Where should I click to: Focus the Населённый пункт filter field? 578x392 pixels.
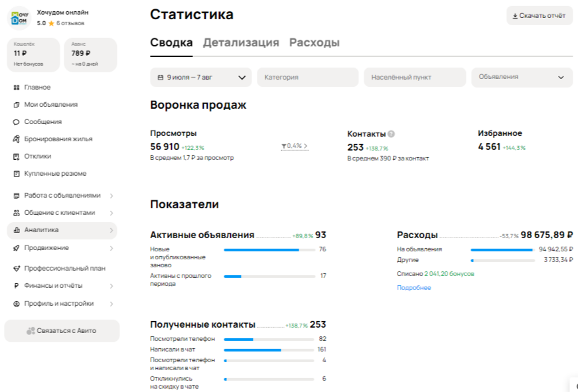click(x=415, y=78)
